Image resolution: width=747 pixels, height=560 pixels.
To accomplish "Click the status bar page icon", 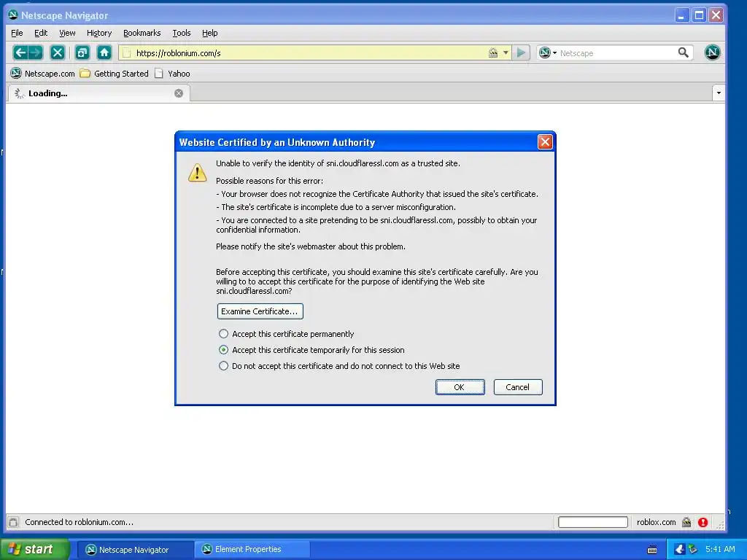I will [x=13, y=522].
